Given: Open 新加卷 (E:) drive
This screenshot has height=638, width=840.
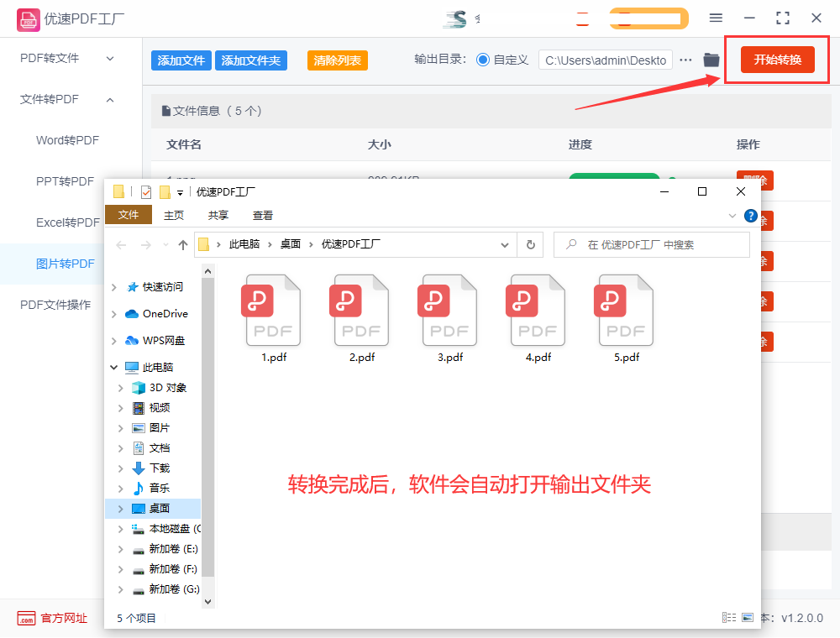Looking at the screenshot, I should (x=165, y=549).
